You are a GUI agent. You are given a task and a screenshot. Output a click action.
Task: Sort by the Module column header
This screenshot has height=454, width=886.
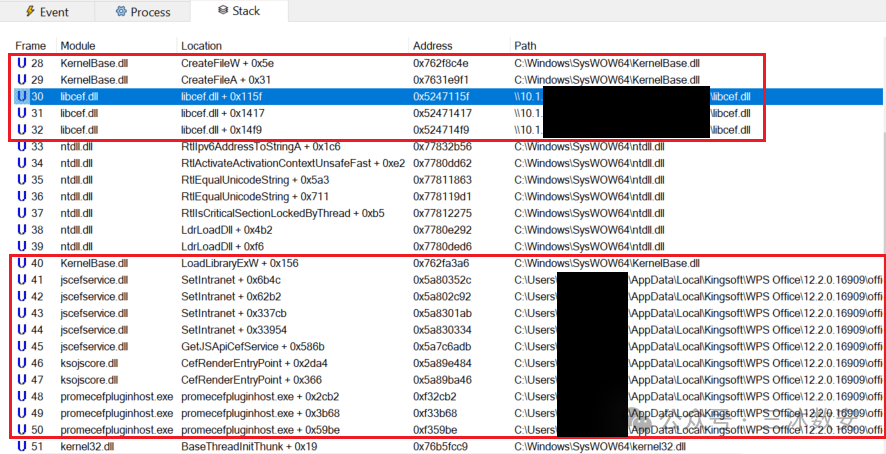[x=78, y=46]
